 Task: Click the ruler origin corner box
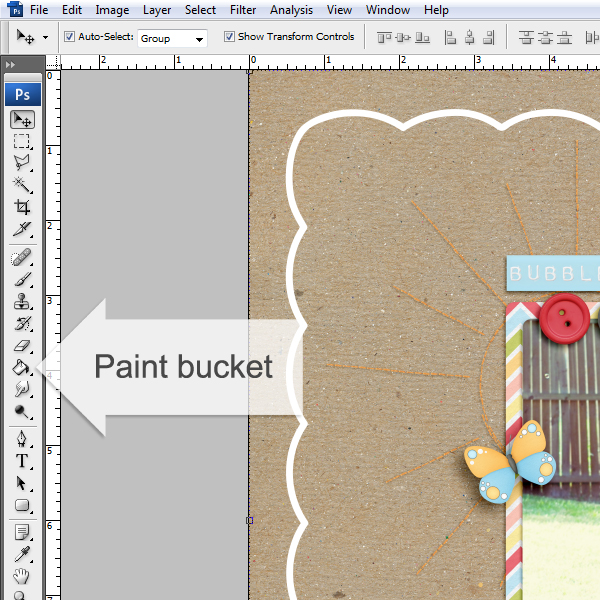click(54, 62)
